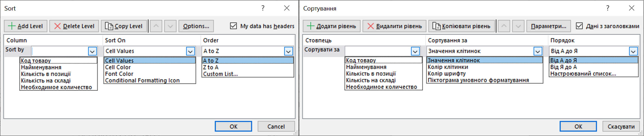The width and height of the screenshot is (644, 136).
Task: Click Скасувати button
Action: click(x=621, y=127)
